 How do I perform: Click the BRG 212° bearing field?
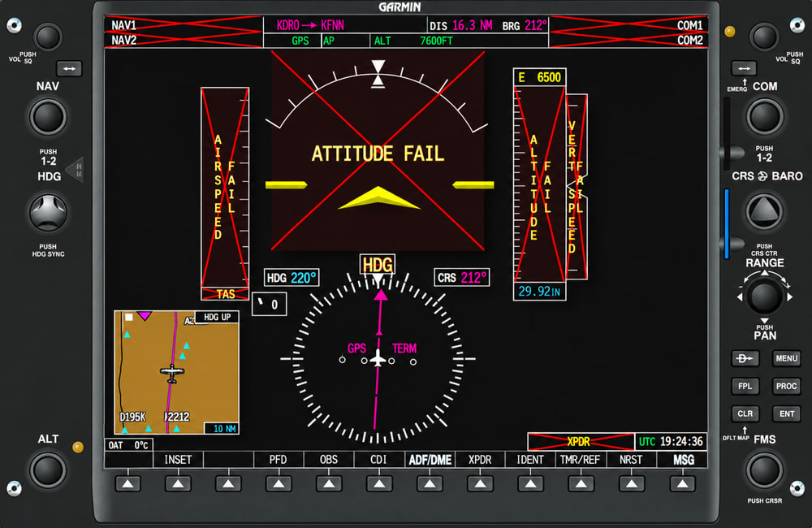click(x=524, y=25)
